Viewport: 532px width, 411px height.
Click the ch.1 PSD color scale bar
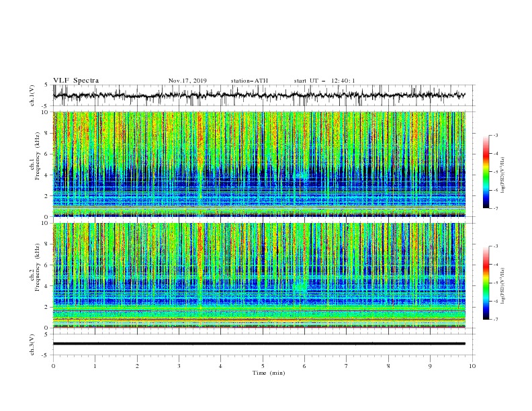(x=486, y=172)
